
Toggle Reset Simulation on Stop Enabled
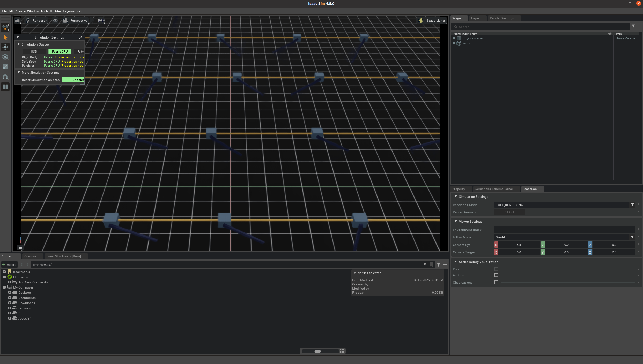(x=73, y=80)
